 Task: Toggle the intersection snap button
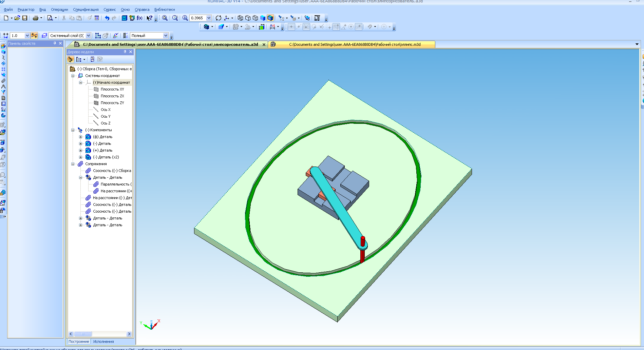pyautogui.click(x=306, y=27)
